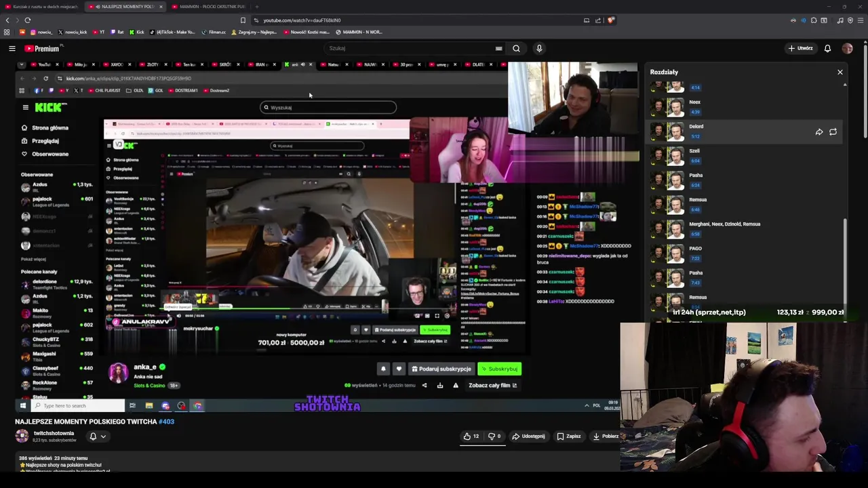This screenshot has width=868, height=488.
Task: Go back with browser back arrow
Action: click(x=7, y=20)
